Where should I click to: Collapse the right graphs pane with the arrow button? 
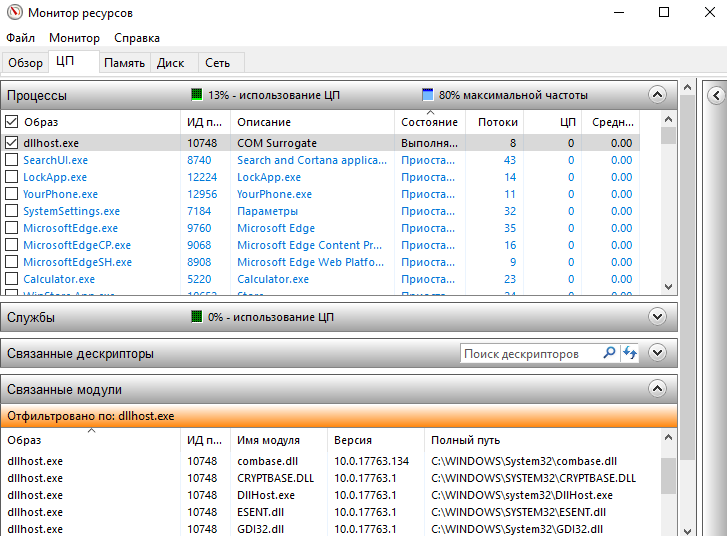[x=716, y=96]
